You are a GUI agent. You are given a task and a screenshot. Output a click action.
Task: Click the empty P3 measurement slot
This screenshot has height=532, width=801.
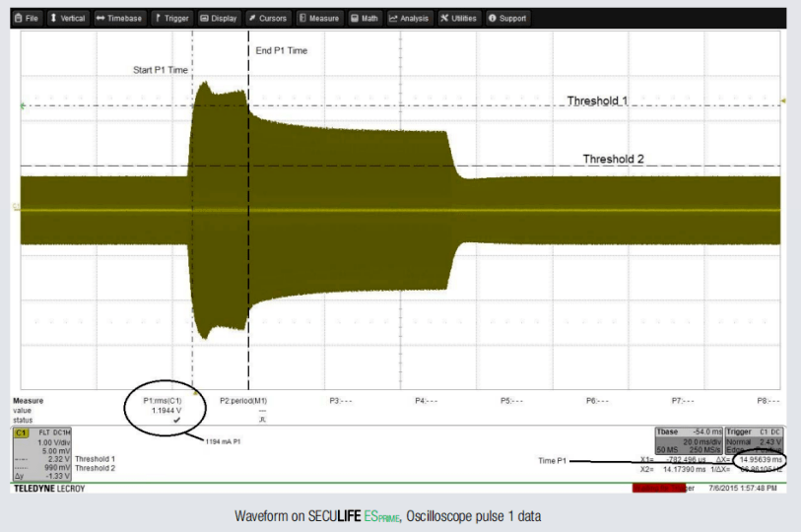pyautogui.click(x=340, y=401)
